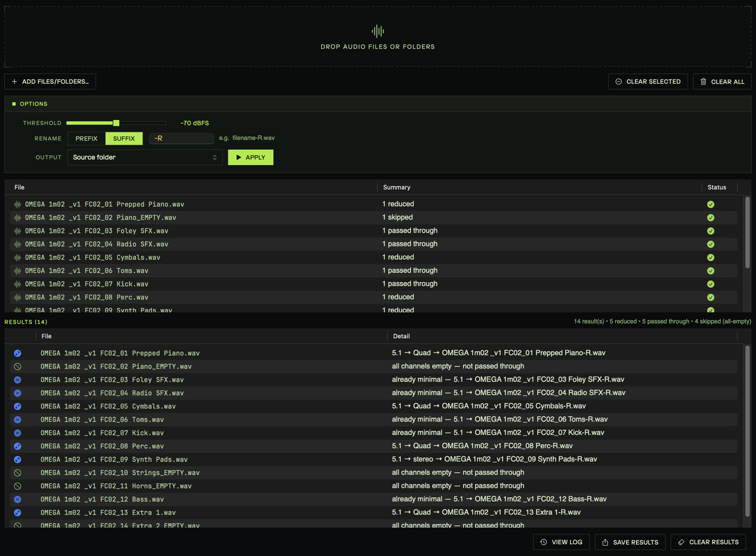The height and width of the screenshot is (556, 756).
Task: Click the green status check for Cymbals.wav
Action: point(711,257)
